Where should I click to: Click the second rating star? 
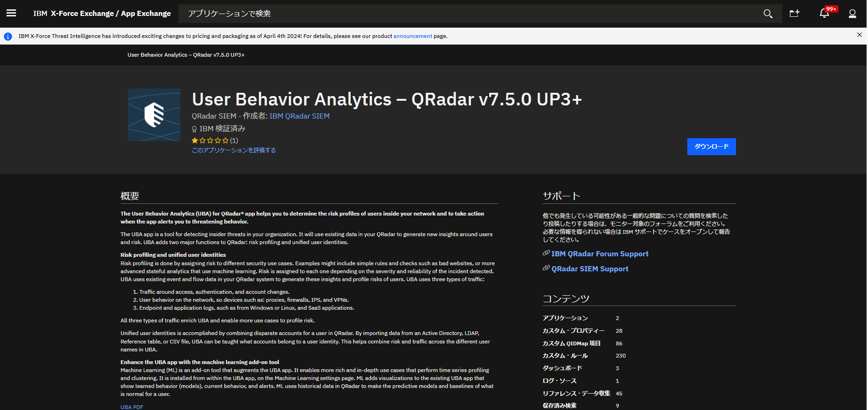pyautogui.click(x=202, y=141)
